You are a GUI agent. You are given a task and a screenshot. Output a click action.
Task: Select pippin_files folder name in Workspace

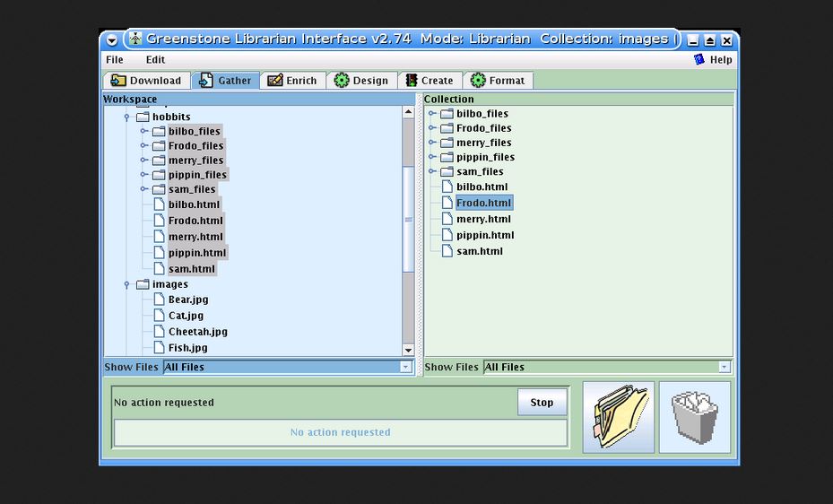point(197,175)
